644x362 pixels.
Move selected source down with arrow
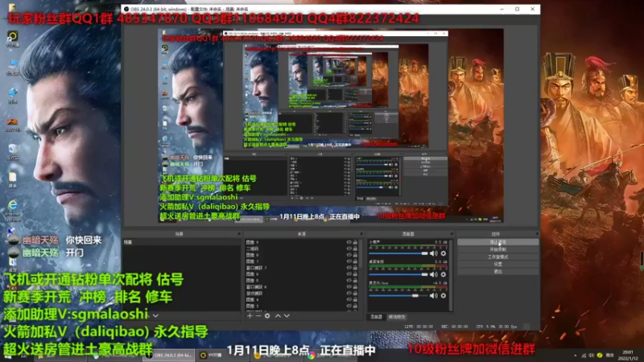tap(287, 315)
